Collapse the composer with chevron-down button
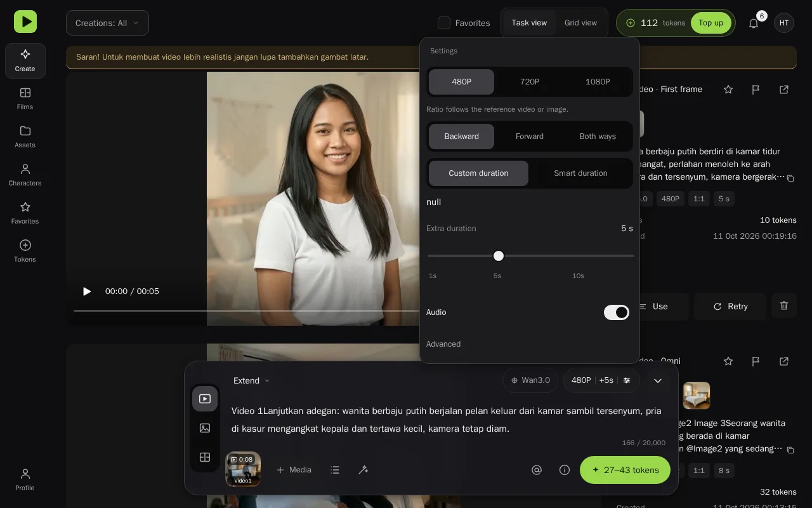 [658, 380]
